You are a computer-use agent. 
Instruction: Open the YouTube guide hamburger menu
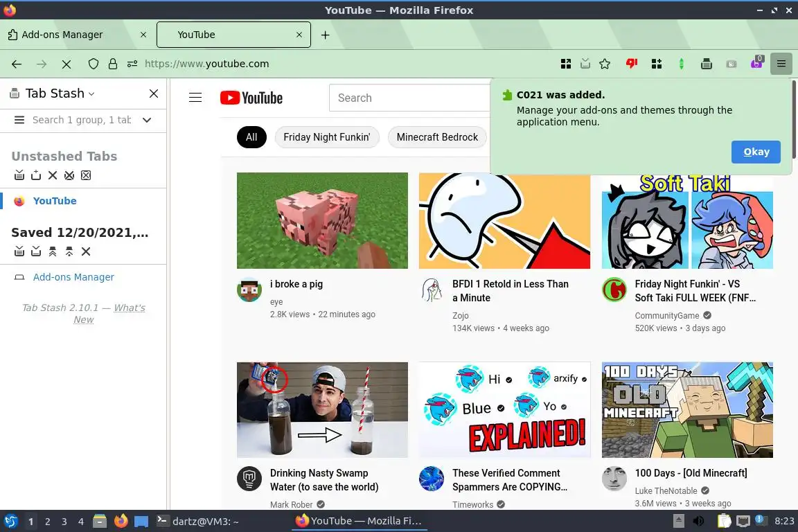(195, 97)
